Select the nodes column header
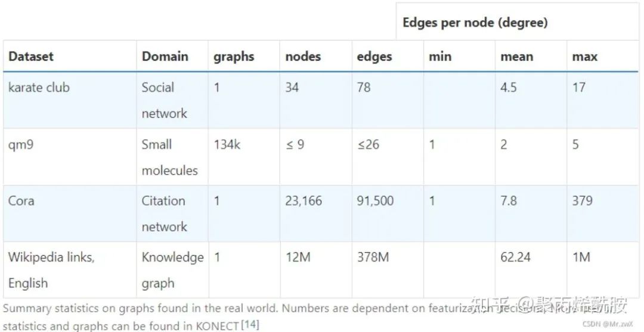 [x=303, y=57]
